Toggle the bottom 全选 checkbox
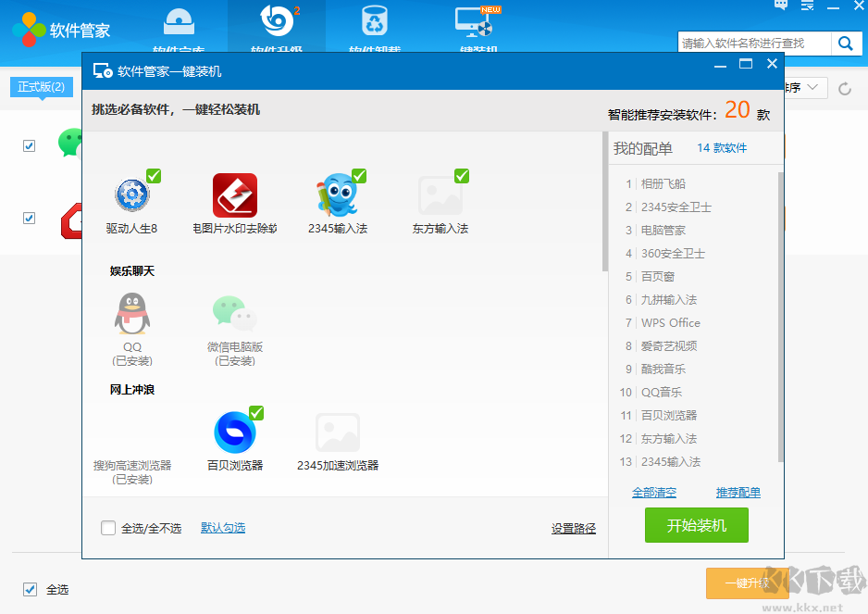 click(30, 589)
